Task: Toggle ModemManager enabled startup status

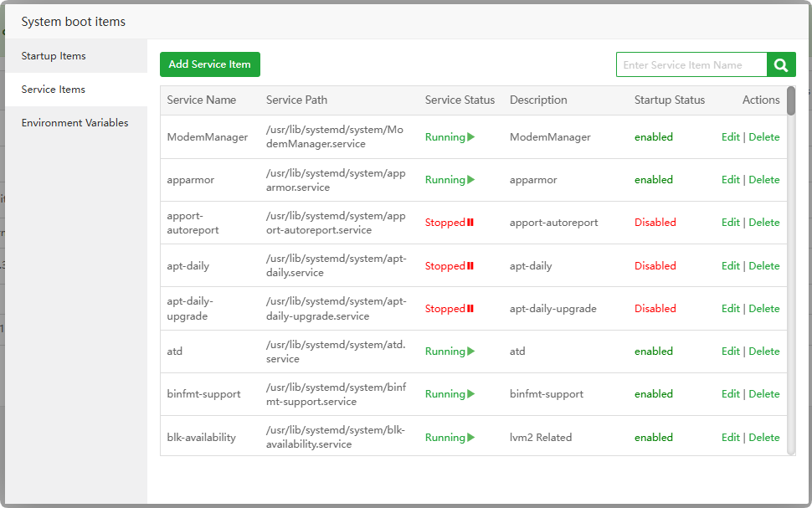Action: click(654, 137)
